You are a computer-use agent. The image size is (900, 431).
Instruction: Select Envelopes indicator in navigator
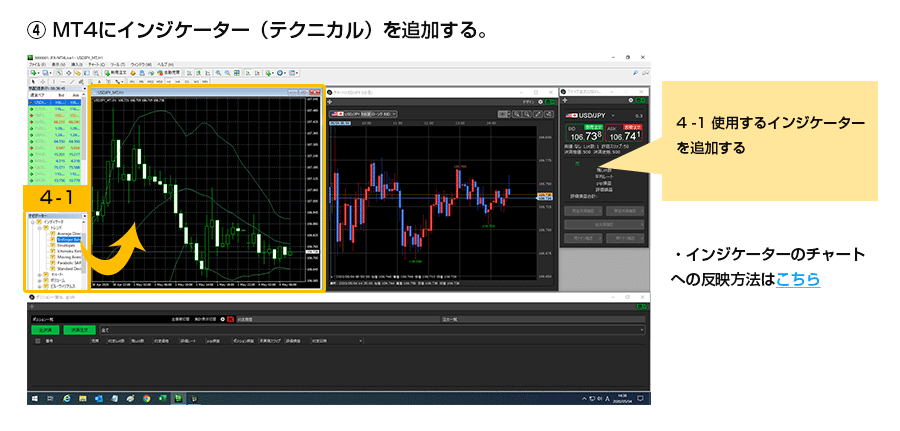(66, 246)
